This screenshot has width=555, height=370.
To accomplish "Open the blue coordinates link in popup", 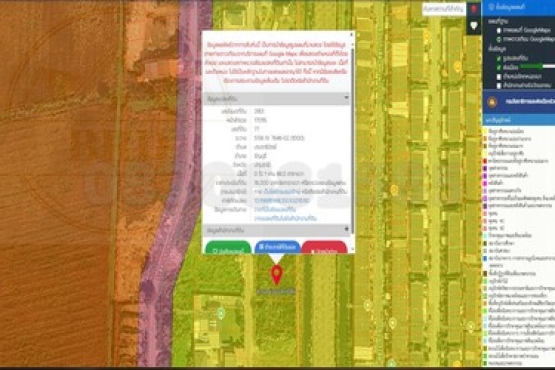I will 281,200.
